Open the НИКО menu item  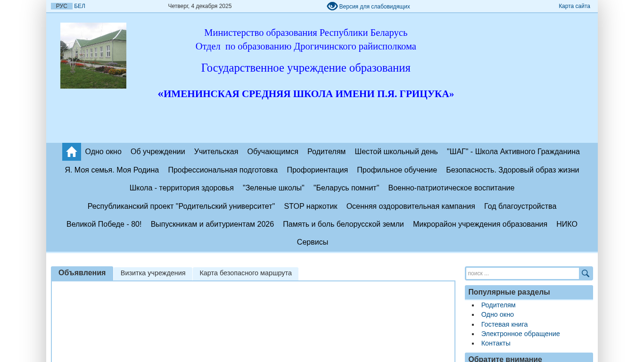(567, 224)
